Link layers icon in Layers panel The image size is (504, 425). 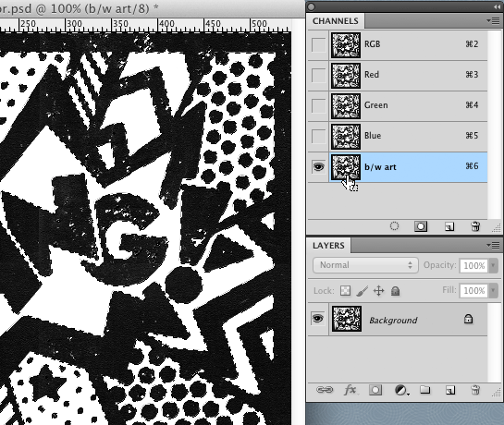click(325, 390)
